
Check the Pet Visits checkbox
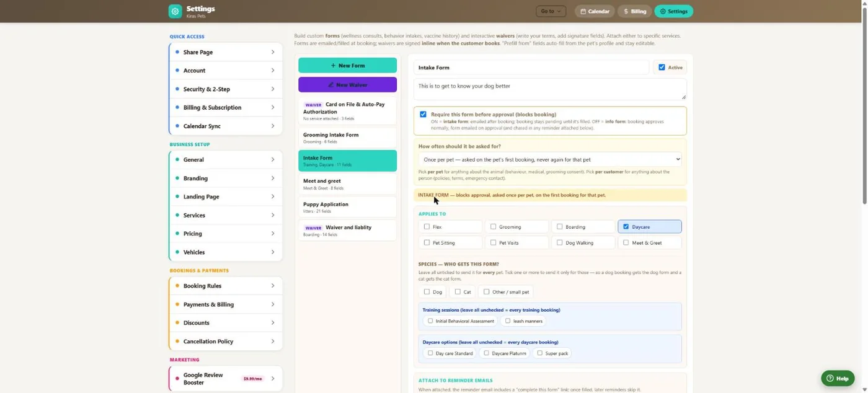point(493,243)
